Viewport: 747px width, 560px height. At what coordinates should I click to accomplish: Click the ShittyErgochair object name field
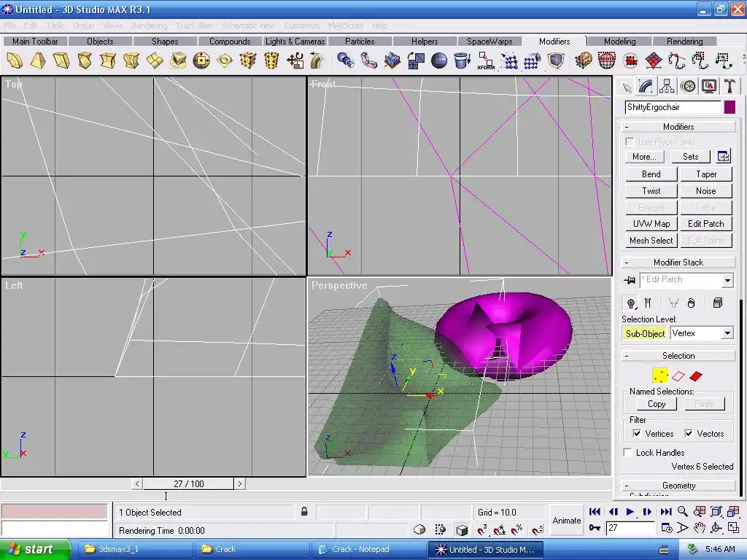pos(673,107)
